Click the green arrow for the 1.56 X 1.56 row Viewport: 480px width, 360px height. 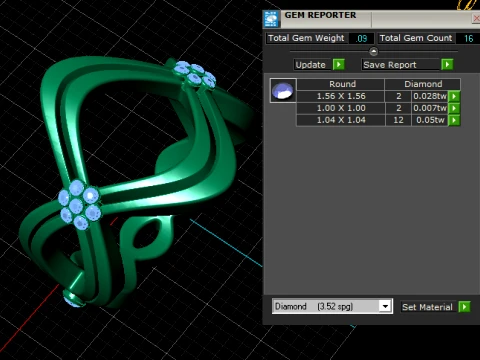pyautogui.click(x=454, y=96)
